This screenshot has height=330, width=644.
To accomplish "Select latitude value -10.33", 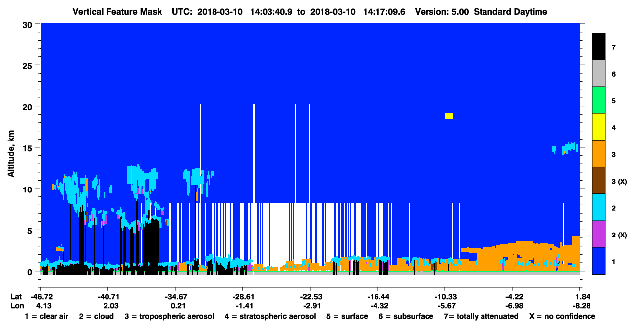I will 445,297.
